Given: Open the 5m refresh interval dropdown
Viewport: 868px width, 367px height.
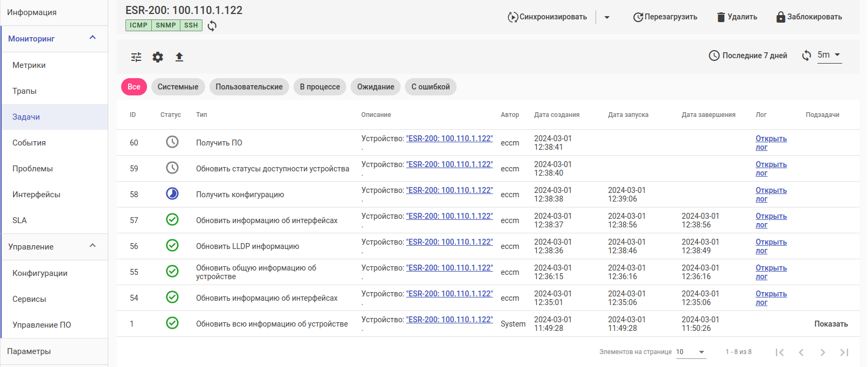Looking at the screenshot, I should [829, 55].
